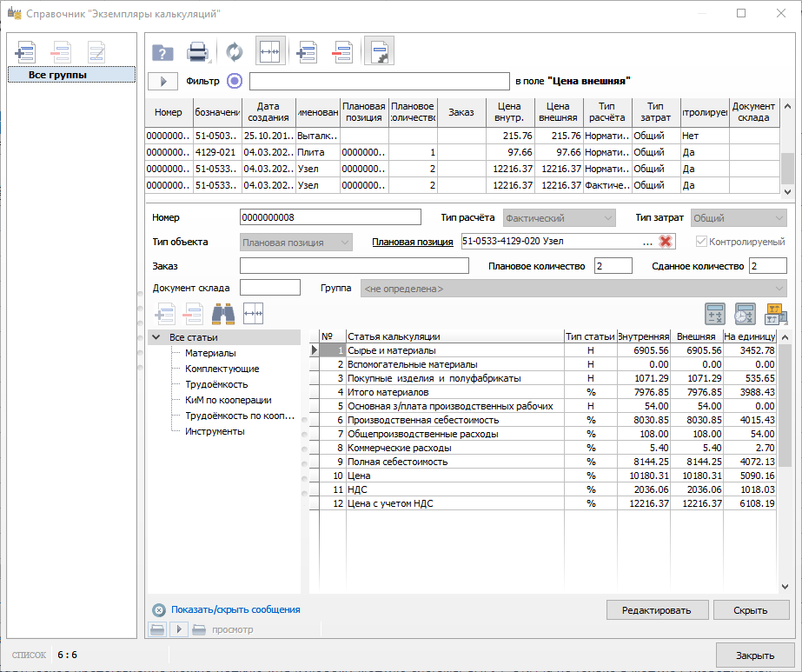The height and width of the screenshot is (672, 802).
Task: Click the add record icon in the main toolbar
Action: tap(307, 52)
